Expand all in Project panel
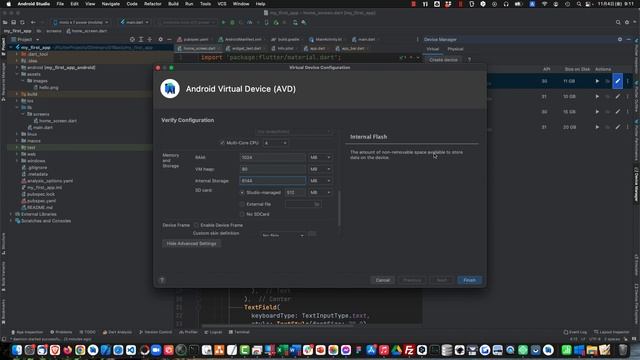640x360 pixels. coord(141,40)
